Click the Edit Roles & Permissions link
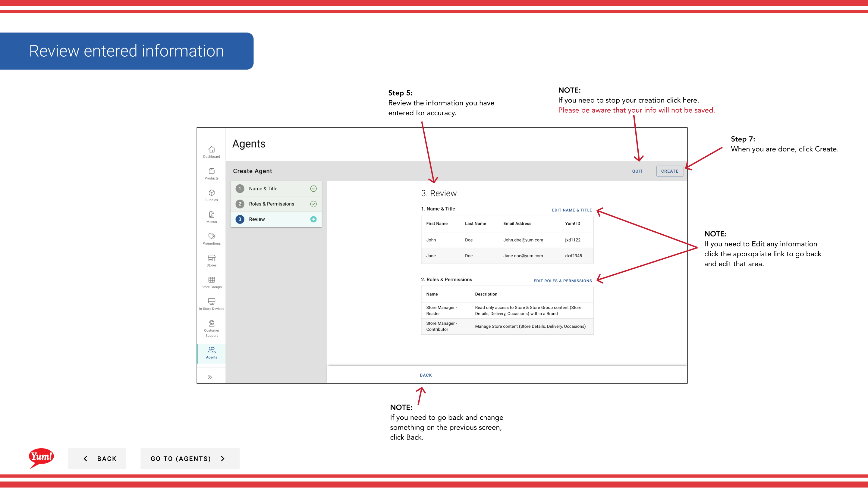868x488 pixels. (563, 281)
